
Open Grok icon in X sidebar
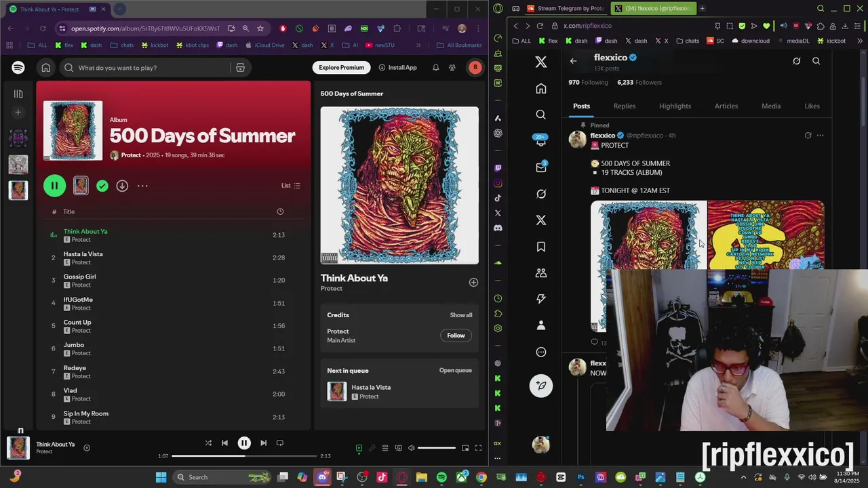click(x=540, y=194)
